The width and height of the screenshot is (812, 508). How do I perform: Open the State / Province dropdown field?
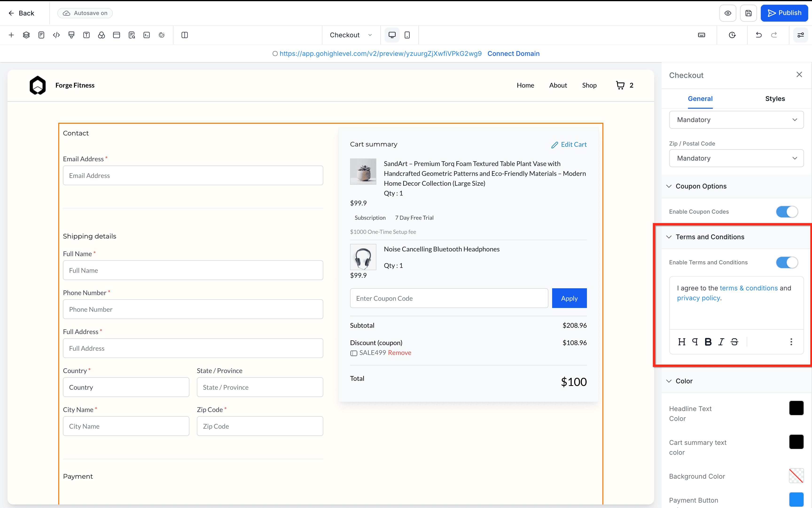pyautogui.click(x=260, y=387)
